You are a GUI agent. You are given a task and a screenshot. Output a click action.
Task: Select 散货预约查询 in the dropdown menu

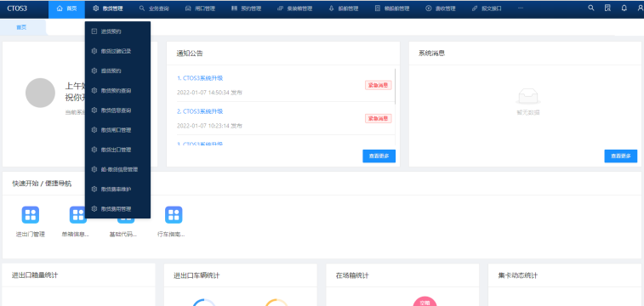117,90
